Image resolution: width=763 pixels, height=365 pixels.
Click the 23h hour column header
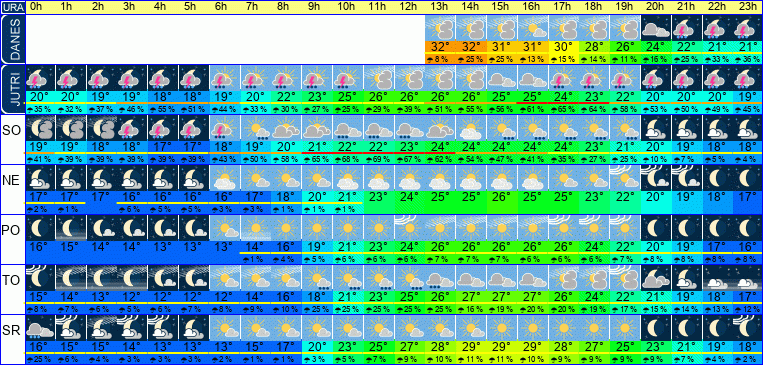click(747, 7)
